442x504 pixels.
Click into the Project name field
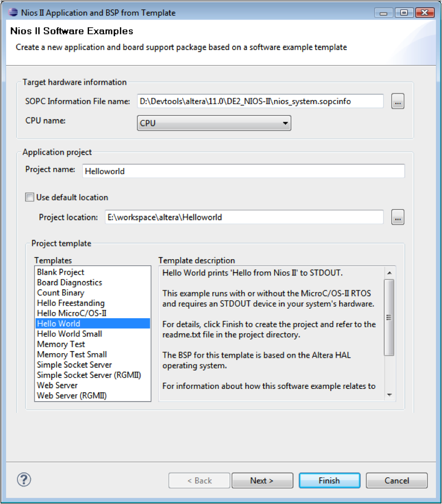click(x=244, y=171)
